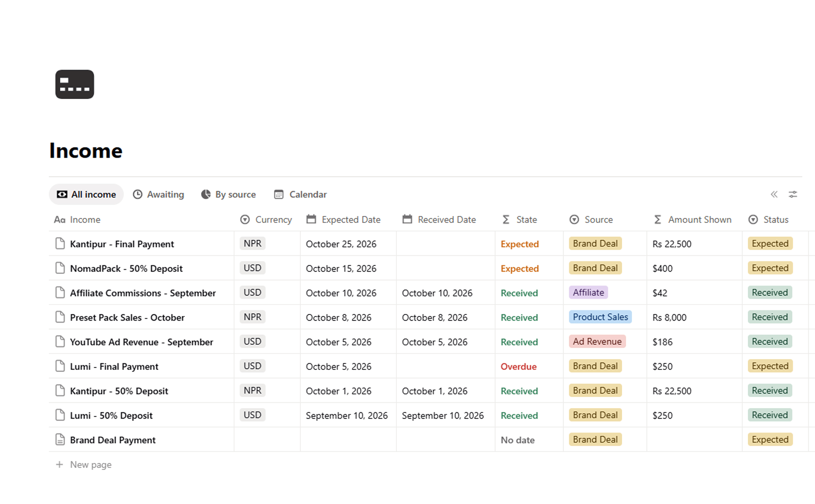The width and height of the screenshot is (815, 504).
Task: Open the Status column header menu
Action: tap(768, 220)
